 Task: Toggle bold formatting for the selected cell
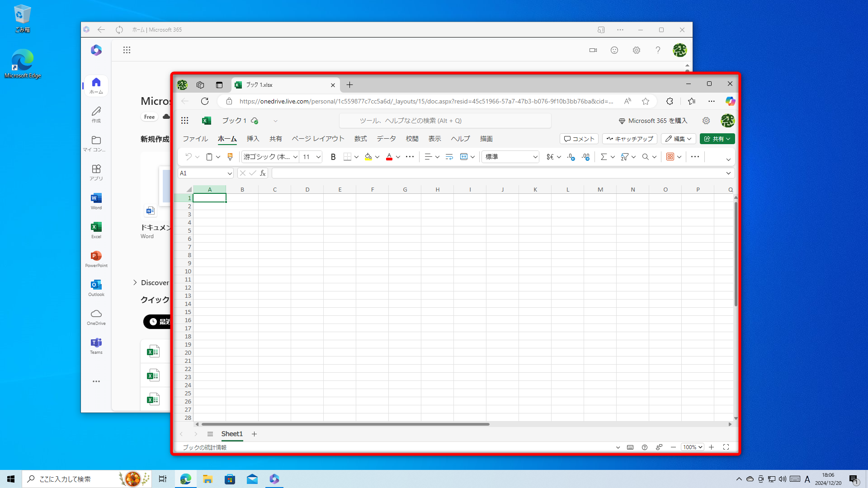[333, 156]
